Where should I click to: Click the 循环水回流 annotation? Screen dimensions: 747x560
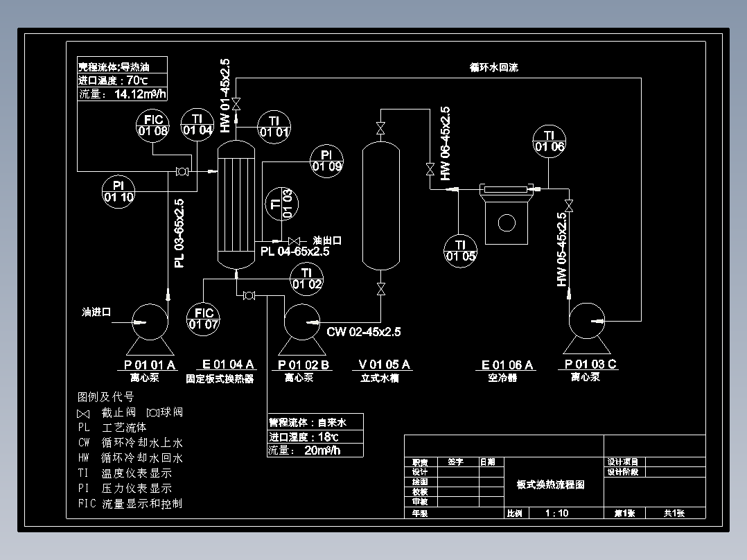click(x=494, y=68)
